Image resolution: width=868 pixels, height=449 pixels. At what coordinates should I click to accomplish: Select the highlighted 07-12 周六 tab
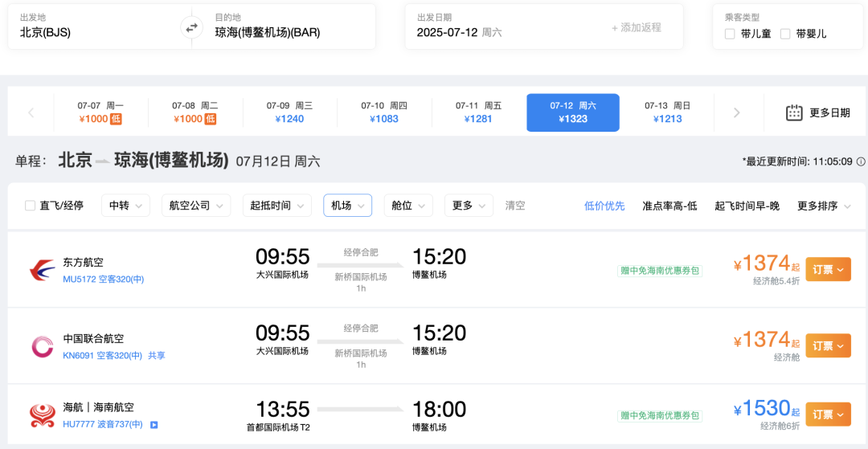coord(573,112)
